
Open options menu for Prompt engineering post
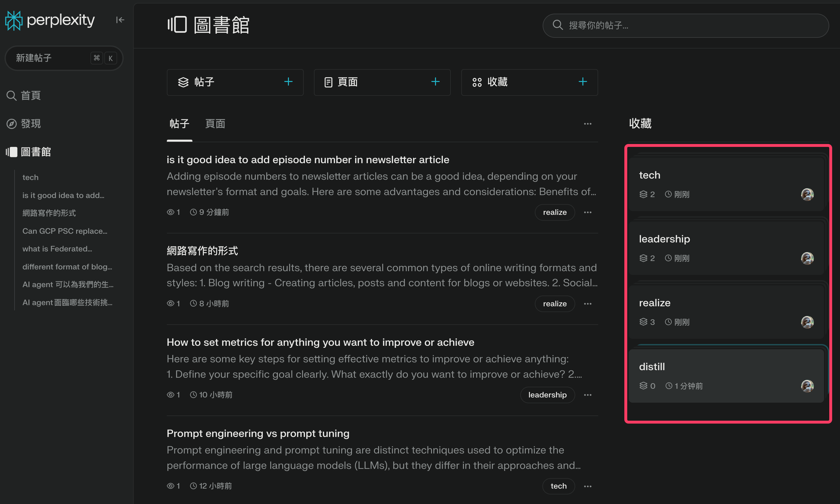[587, 486]
